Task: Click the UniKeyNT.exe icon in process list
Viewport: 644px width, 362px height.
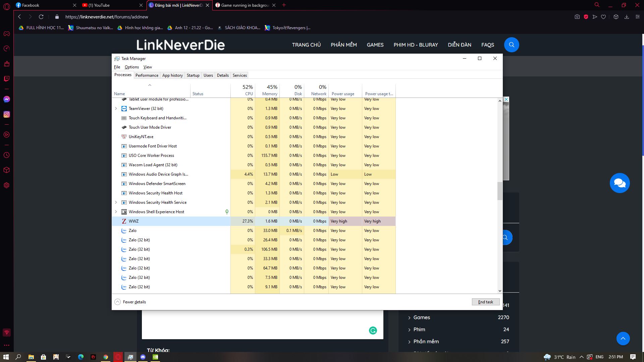Action: (124, 136)
